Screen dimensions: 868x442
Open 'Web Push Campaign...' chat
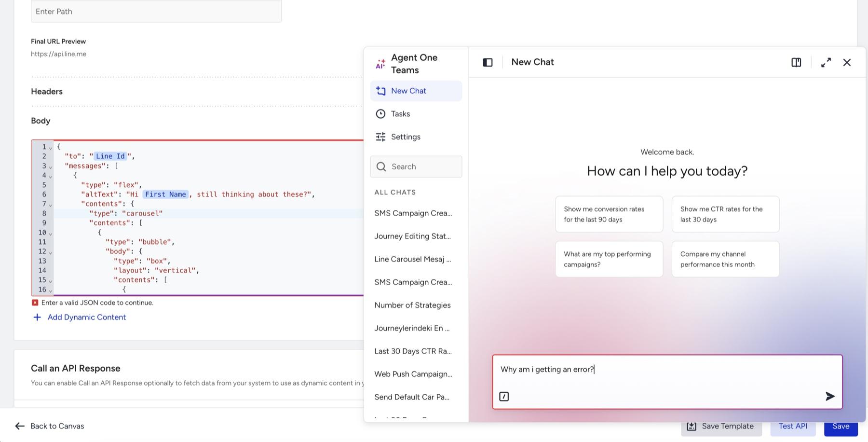point(413,374)
